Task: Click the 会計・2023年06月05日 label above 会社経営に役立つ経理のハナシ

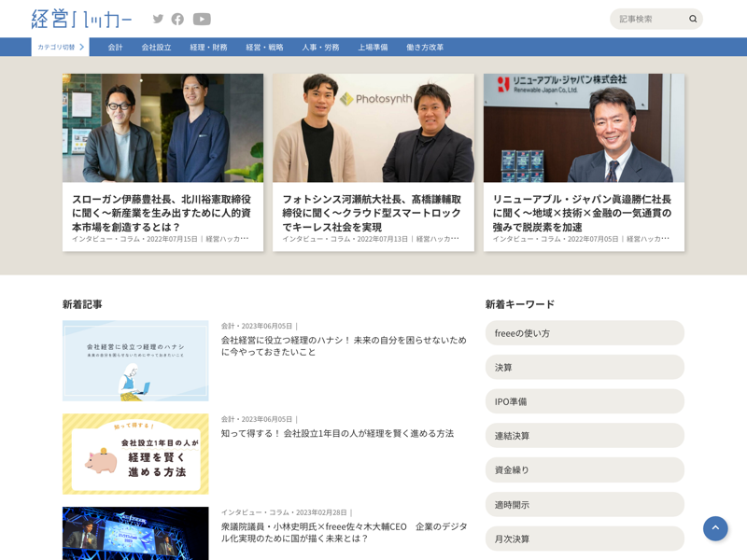Action: [x=260, y=326]
